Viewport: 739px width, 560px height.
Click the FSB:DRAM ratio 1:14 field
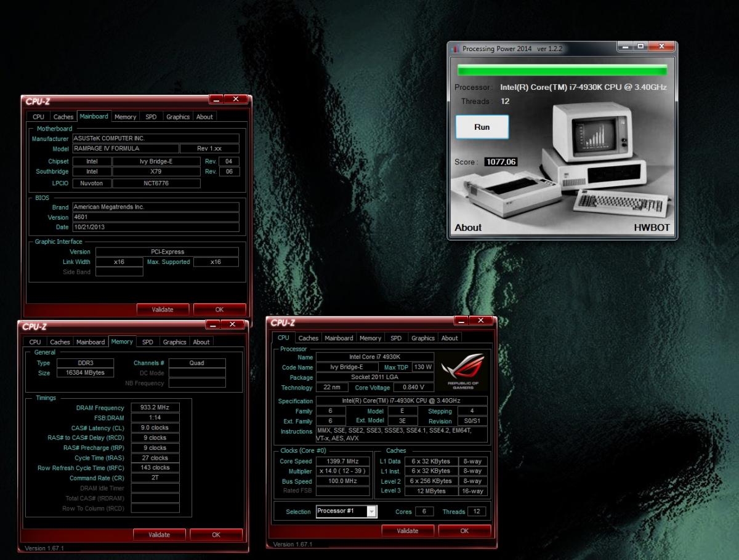click(x=155, y=417)
